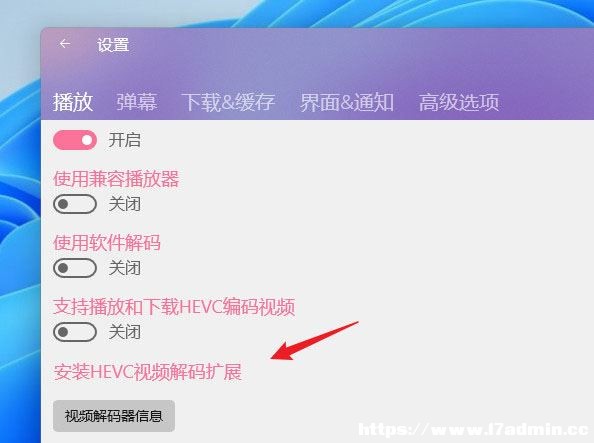This screenshot has width=594, height=443.
Task: Click the 视频解码器信息 button
Action: coord(114,416)
